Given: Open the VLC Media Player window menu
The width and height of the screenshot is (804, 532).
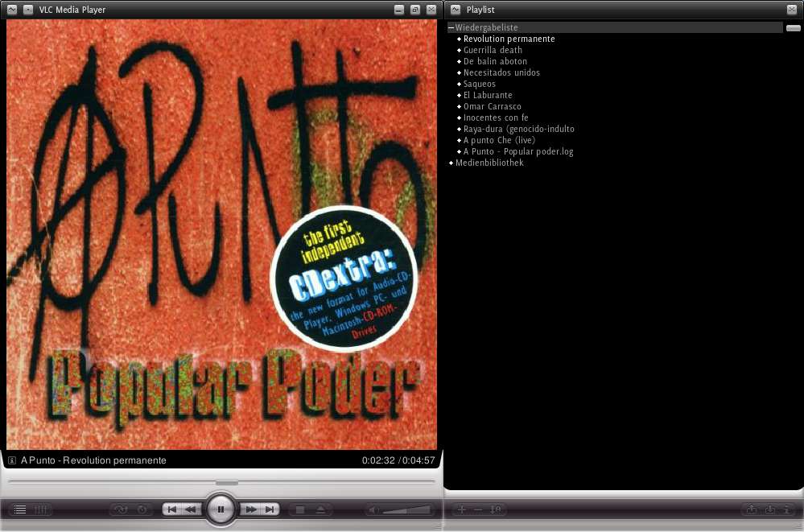Looking at the screenshot, I should click(12, 10).
